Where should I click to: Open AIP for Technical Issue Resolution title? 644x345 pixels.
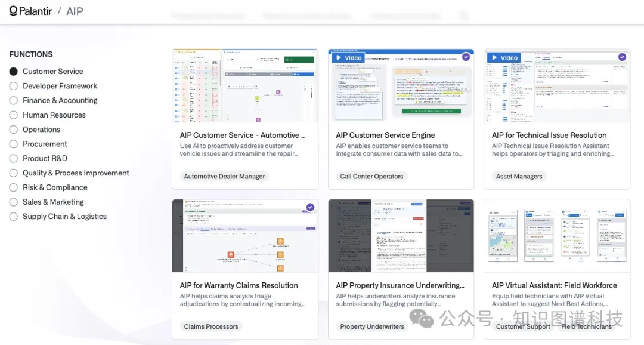(x=549, y=135)
